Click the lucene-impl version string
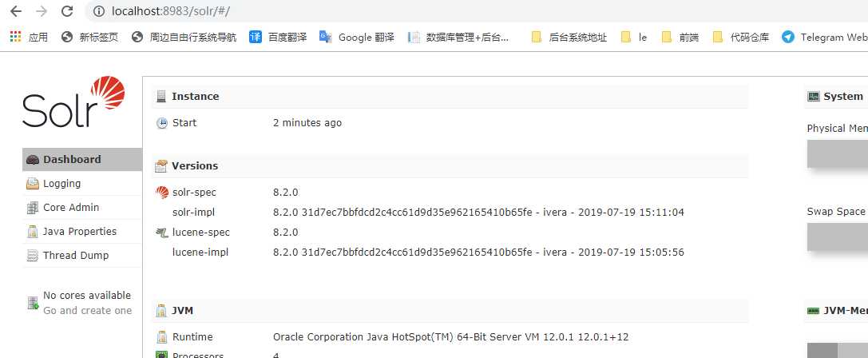Image resolution: width=868 pixels, height=358 pixels. tap(478, 253)
